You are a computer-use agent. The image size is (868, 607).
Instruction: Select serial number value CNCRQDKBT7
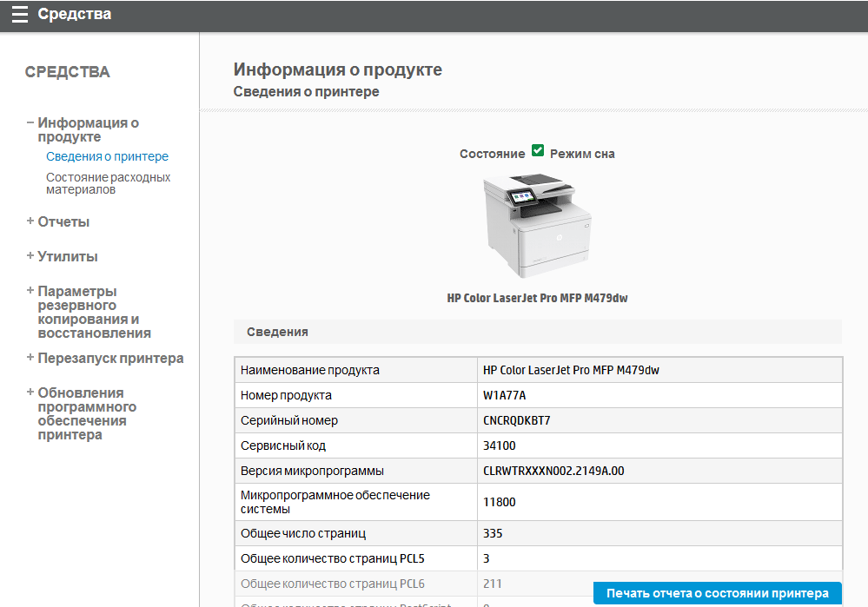[x=516, y=420]
